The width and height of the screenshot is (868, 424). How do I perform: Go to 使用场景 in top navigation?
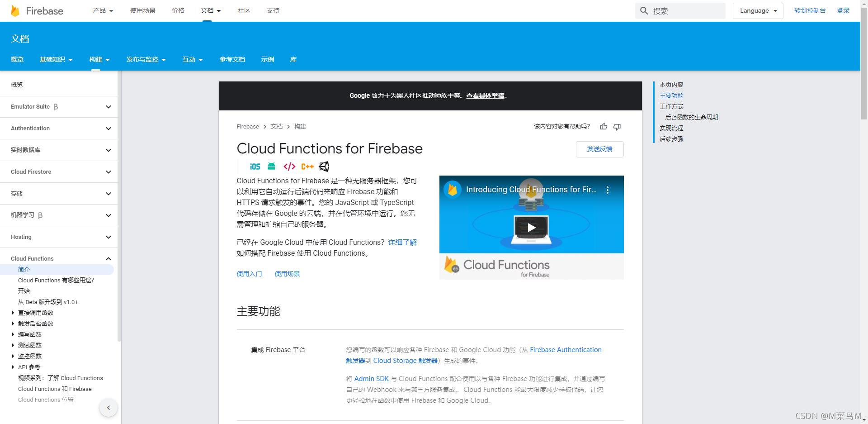pos(143,10)
